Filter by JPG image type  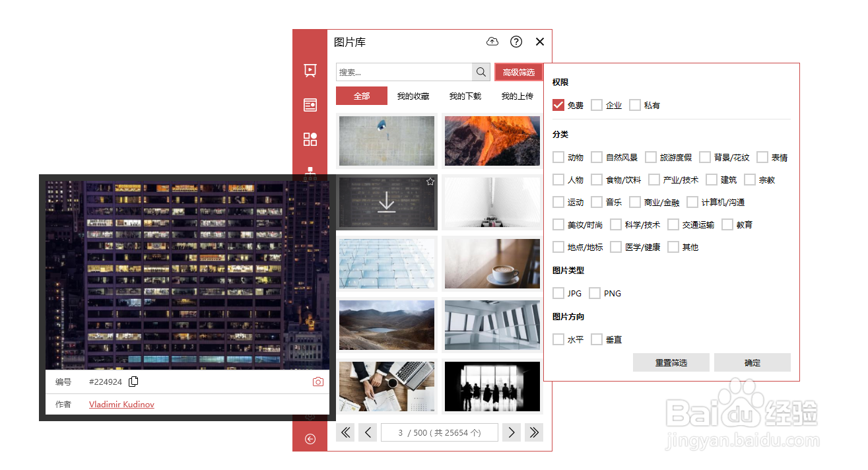558,293
